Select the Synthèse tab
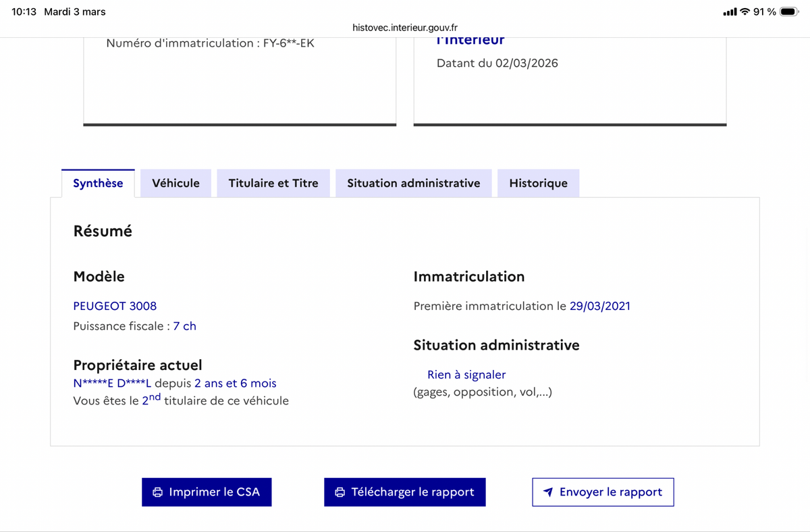810x532 pixels. pos(98,183)
